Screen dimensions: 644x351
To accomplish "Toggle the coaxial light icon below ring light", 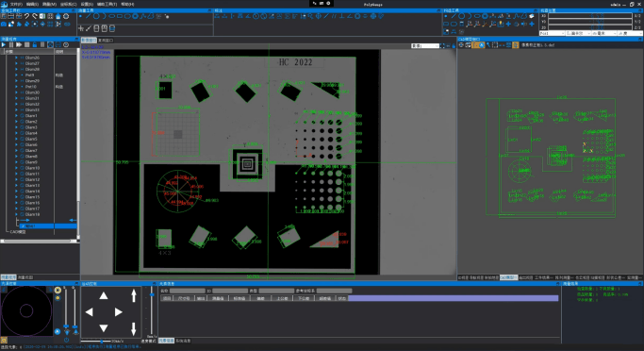I will tap(58, 298).
